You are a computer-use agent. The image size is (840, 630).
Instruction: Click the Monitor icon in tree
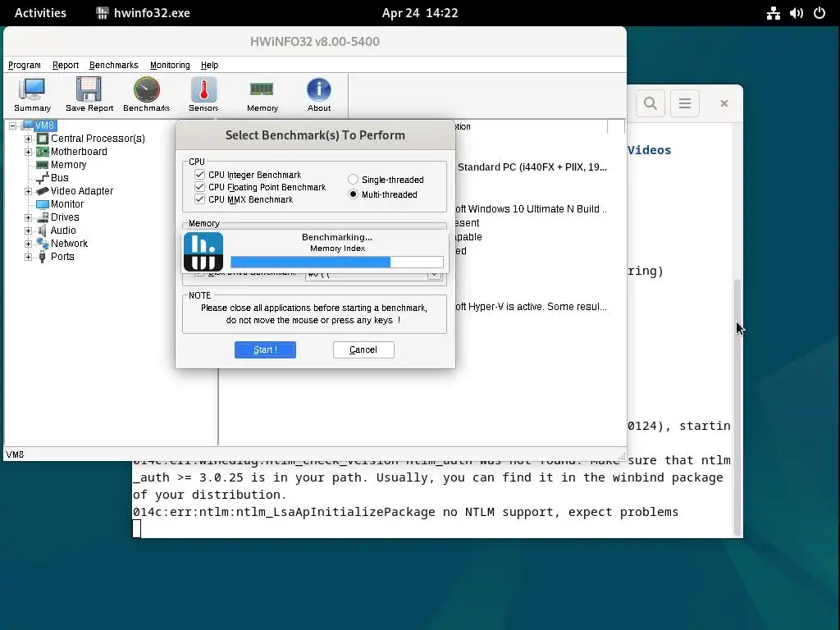pos(43,204)
